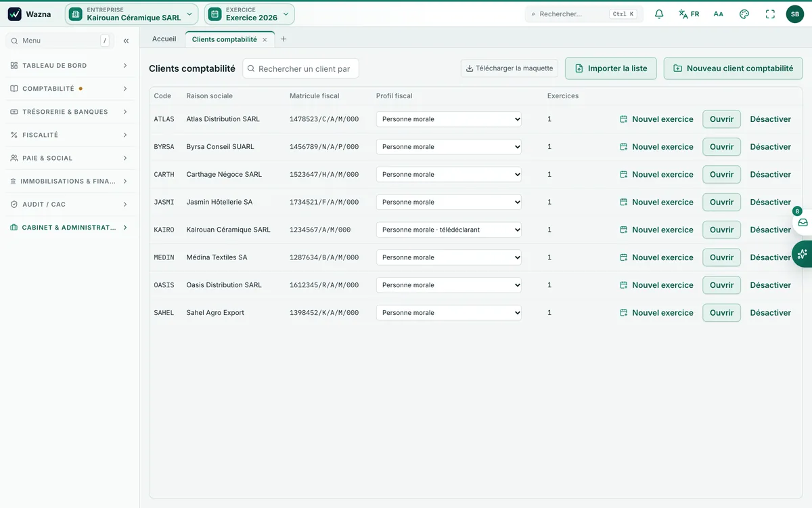
Task: Click the sidebar Menu search field
Action: (59, 41)
